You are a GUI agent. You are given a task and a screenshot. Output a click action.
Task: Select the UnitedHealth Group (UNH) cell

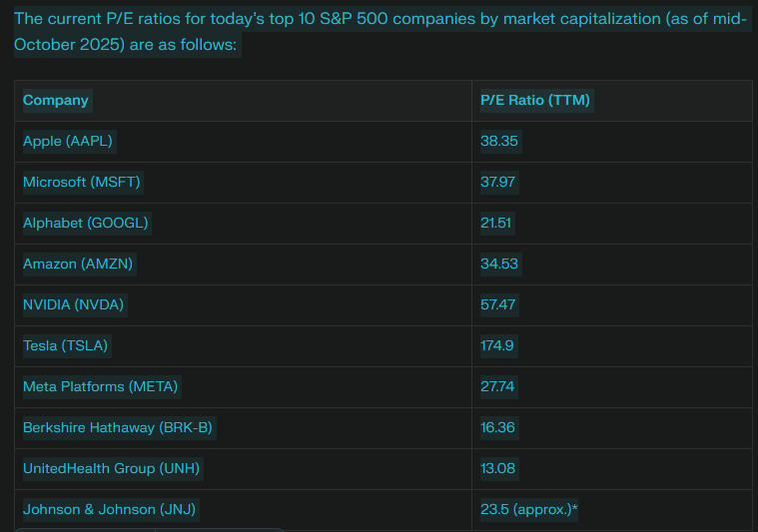pos(115,468)
